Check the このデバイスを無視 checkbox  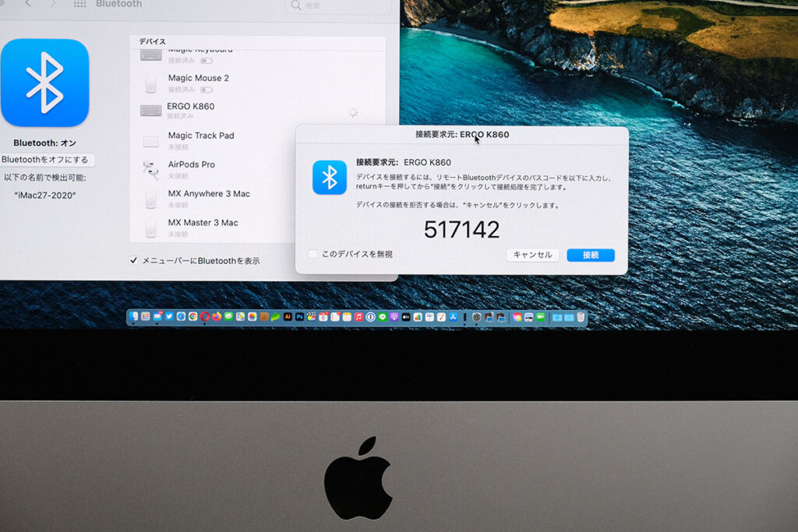313,254
